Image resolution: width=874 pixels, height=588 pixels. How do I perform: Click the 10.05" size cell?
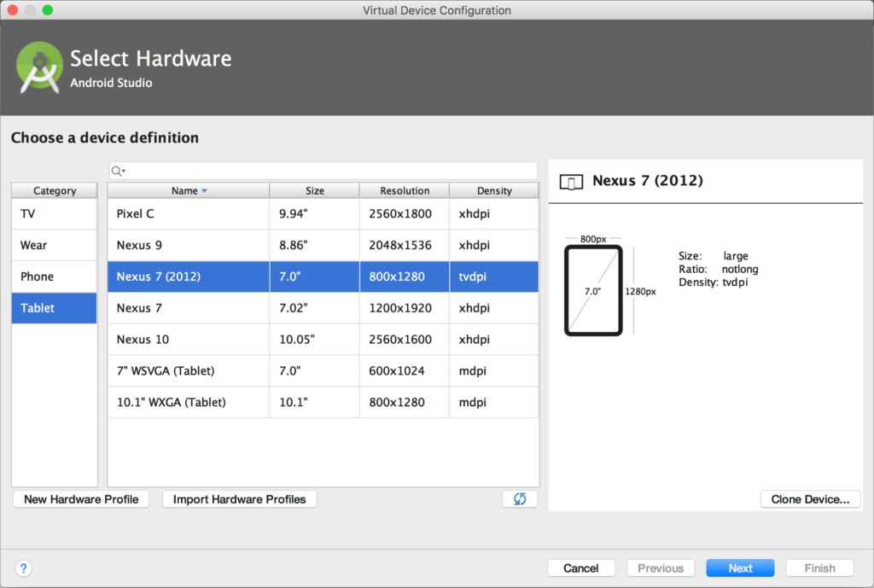click(x=314, y=340)
